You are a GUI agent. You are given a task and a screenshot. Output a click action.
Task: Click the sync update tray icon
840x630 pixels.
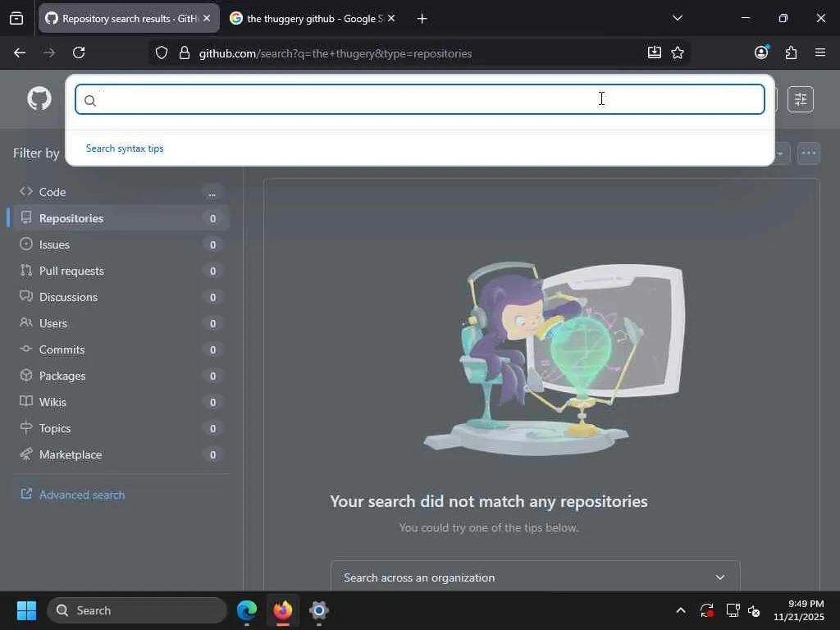706,610
